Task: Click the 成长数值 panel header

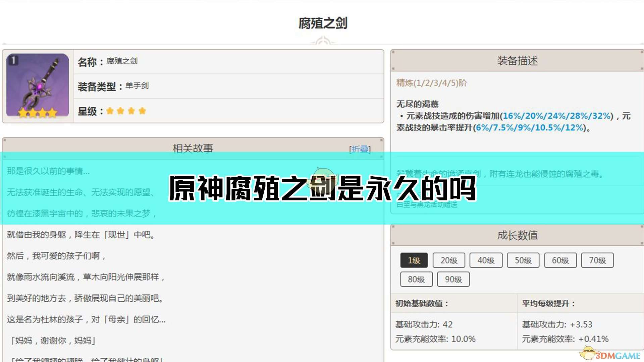Action: [517, 235]
